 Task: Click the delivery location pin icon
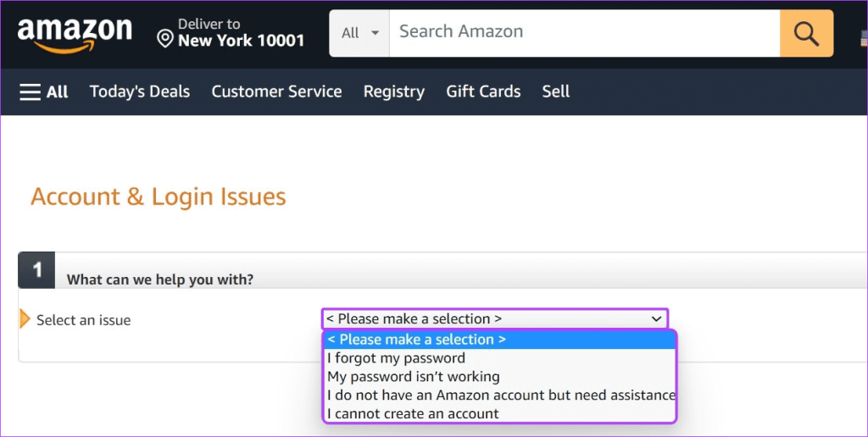coord(165,39)
